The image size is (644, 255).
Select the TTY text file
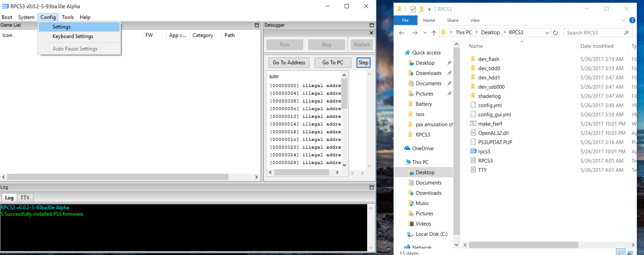(x=482, y=170)
